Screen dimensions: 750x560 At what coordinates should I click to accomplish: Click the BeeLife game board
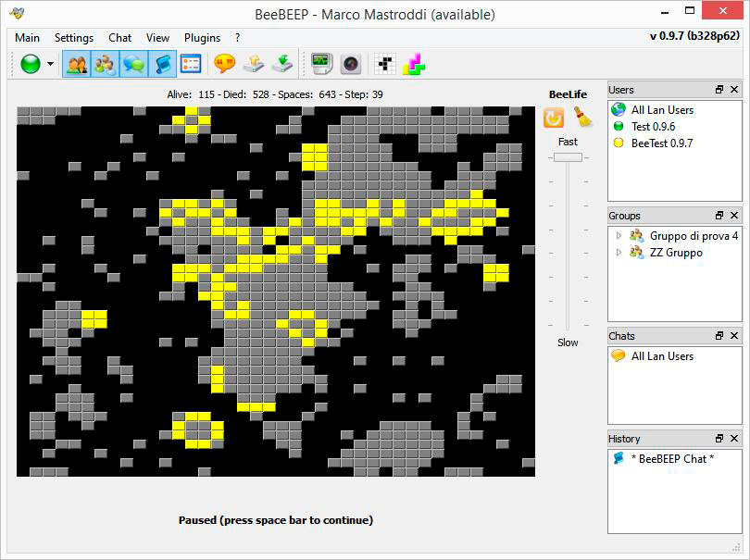(x=276, y=292)
